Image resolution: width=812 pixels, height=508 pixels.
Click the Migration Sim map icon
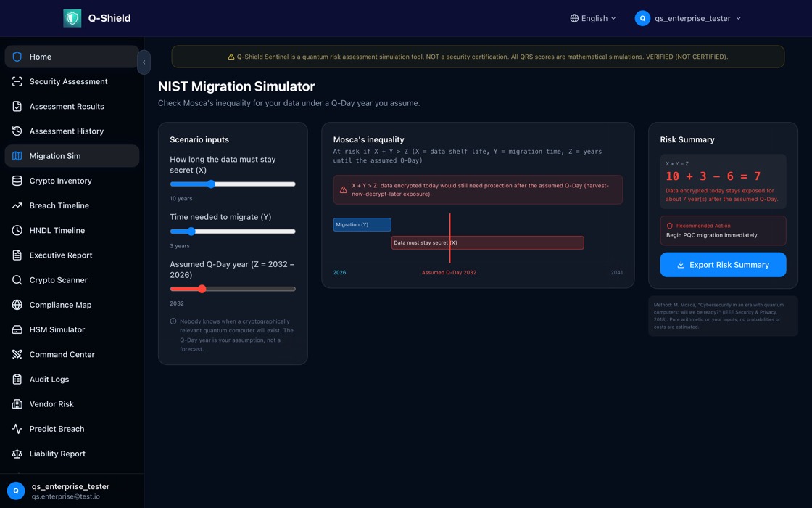[x=17, y=156]
